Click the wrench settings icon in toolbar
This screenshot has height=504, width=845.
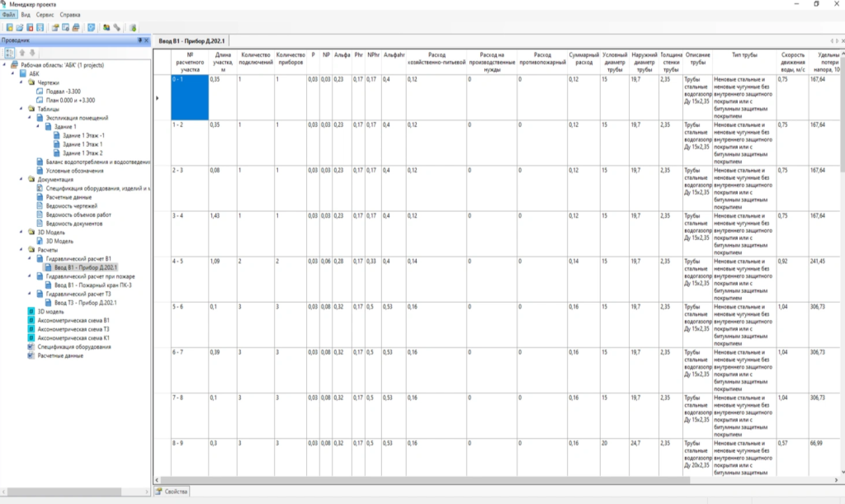(117, 27)
